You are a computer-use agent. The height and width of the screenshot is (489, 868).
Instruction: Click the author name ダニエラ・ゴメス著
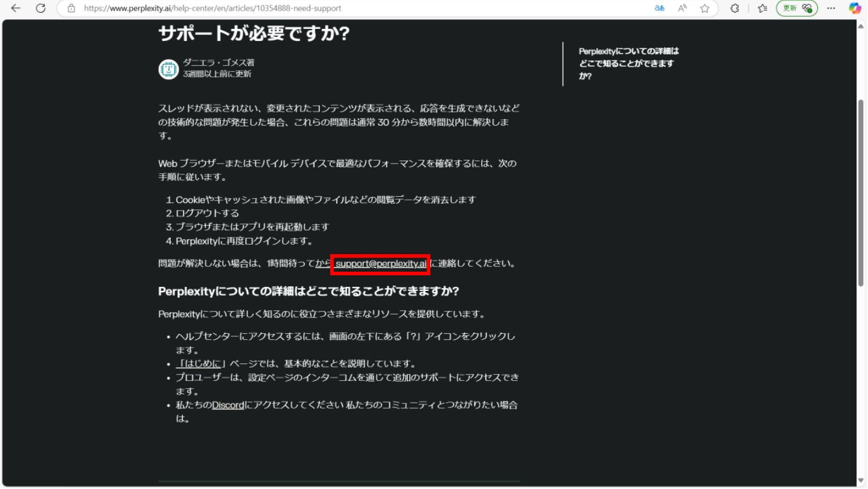click(x=219, y=63)
